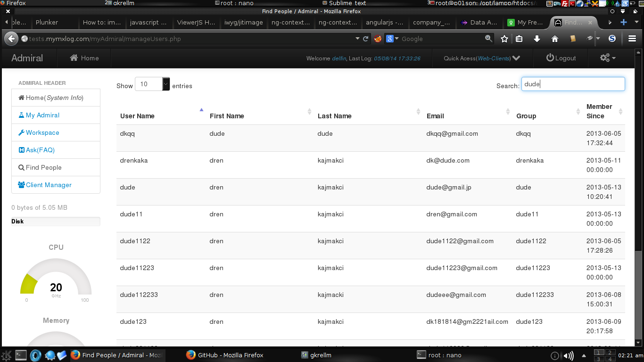Open a new tab with plus icon
This screenshot has width=644, height=362.
point(623,22)
